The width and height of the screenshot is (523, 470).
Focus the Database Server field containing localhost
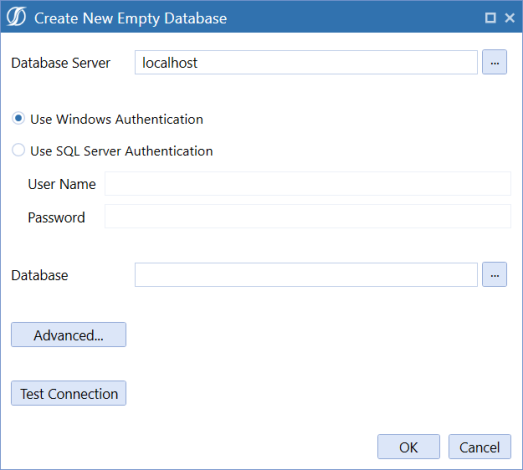click(x=306, y=62)
